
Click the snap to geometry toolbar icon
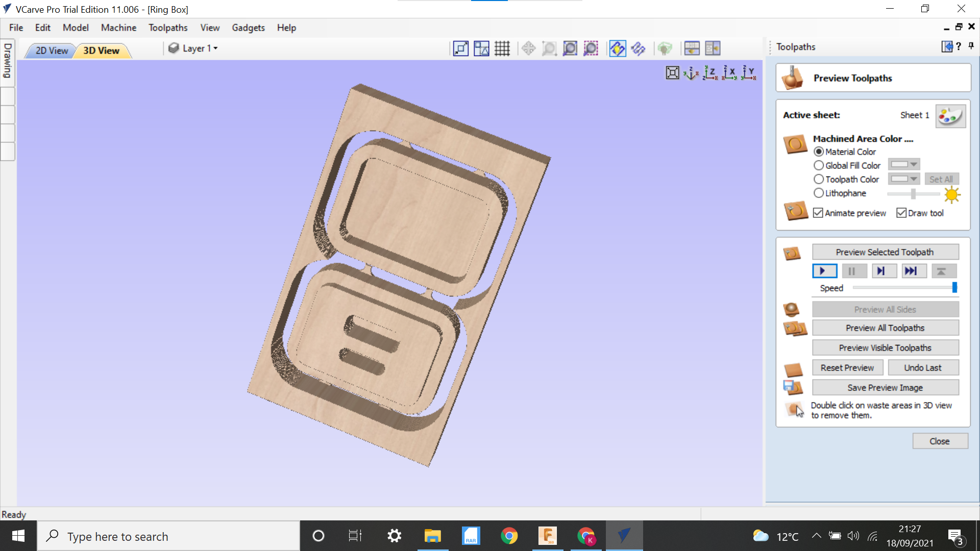coord(461,48)
